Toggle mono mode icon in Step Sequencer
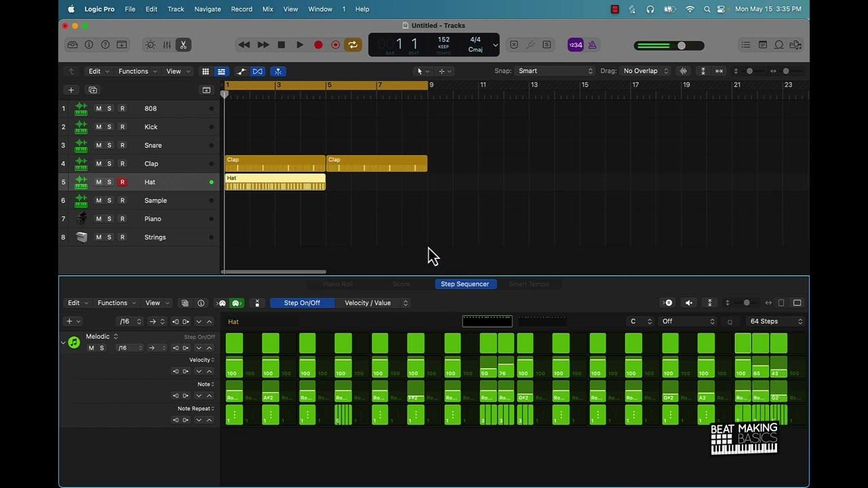Viewport: 868px width, 488px height. coord(257,303)
